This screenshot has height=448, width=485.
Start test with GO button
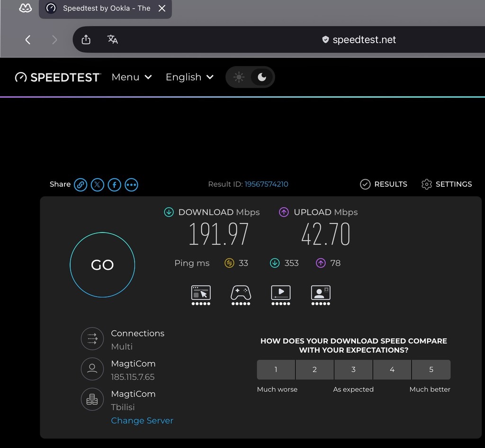[102, 265]
